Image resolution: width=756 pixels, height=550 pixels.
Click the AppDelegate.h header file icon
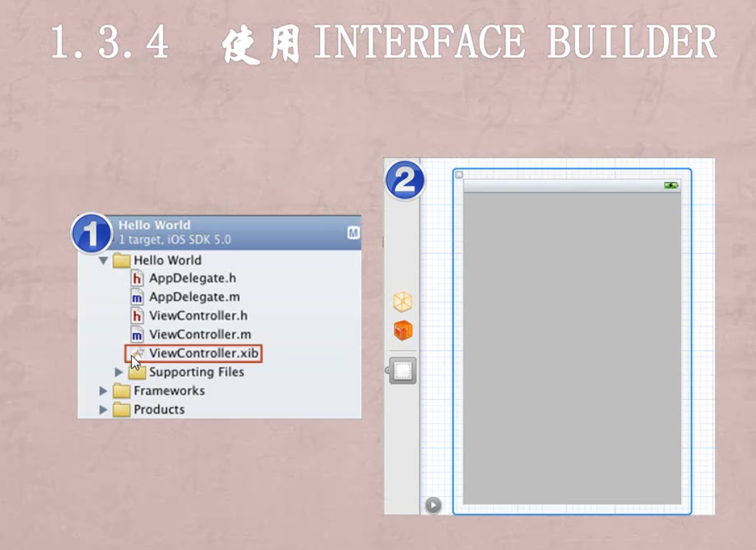point(137,278)
